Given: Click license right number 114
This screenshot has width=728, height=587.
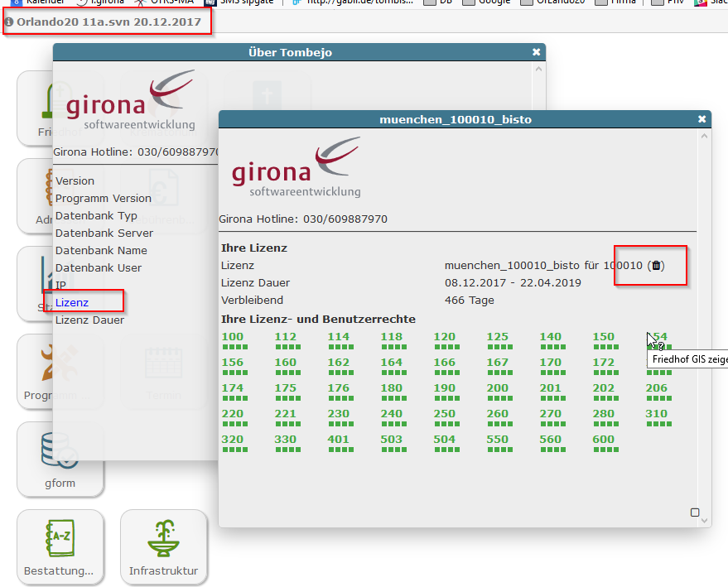Looking at the screenshot, I should [339, 337].
